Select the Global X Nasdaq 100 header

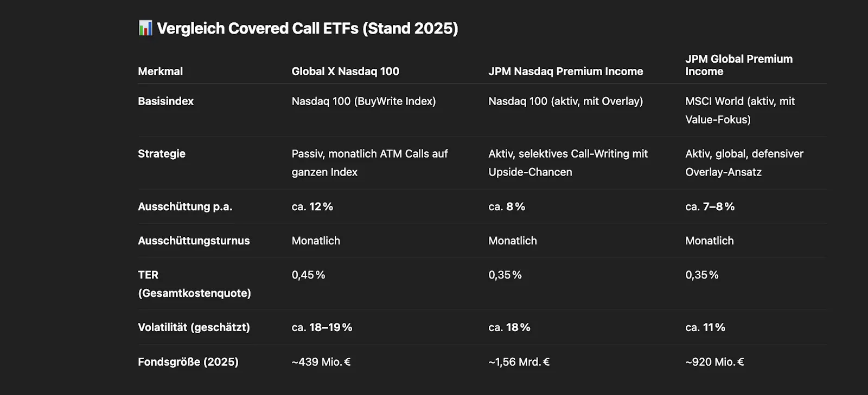coord(345,71)
